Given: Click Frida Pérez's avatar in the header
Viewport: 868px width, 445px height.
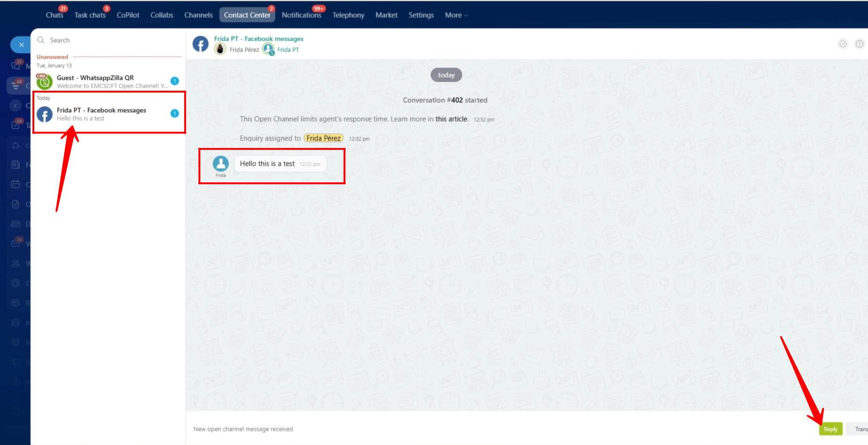Looking at the screenshot, I should [220, 49].
